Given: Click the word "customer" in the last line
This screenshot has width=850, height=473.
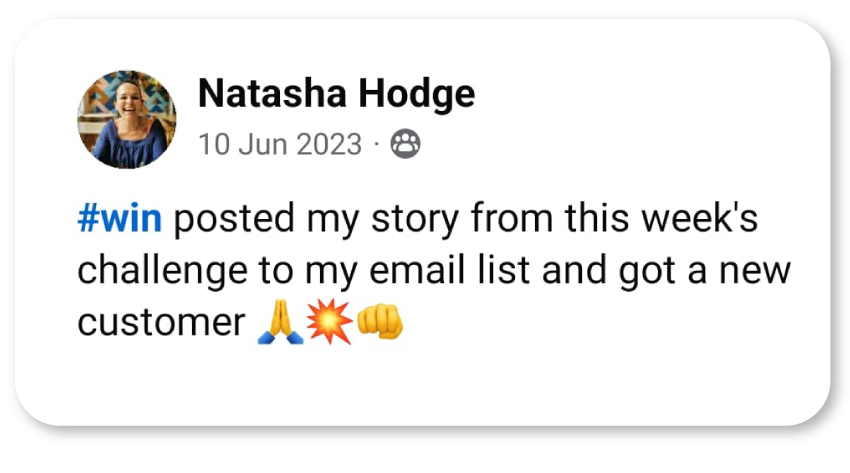Looking at the screenshot, I should [x=162, y=323].
